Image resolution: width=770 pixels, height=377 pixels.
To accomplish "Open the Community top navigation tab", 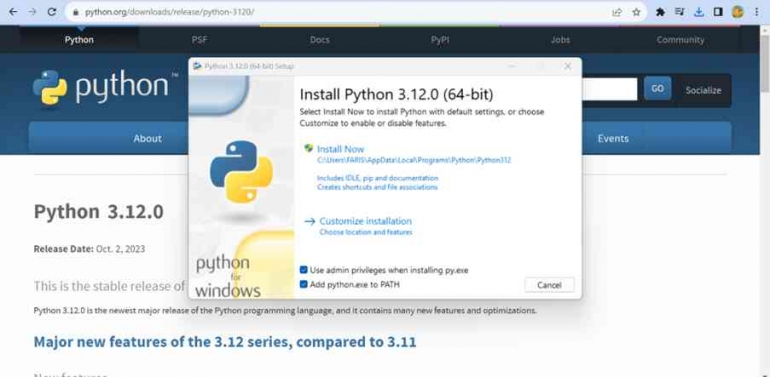I will point(681,40).
